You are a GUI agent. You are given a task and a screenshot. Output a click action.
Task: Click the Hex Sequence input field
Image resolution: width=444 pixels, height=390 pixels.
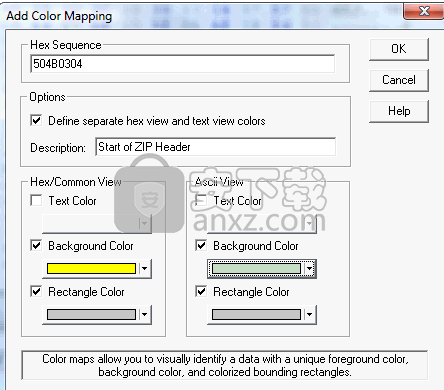click(x=183, y=64)
